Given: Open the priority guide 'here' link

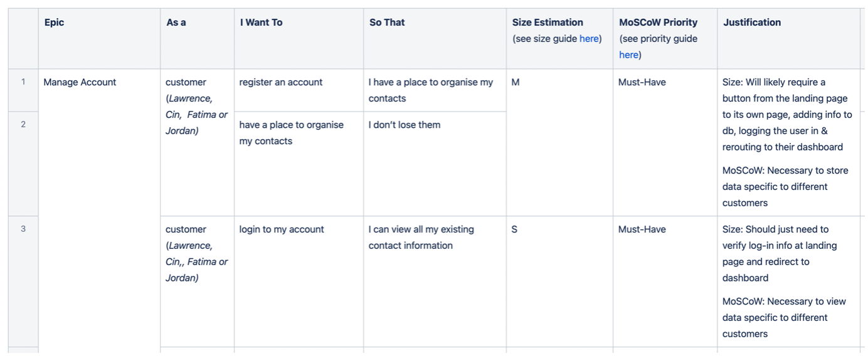Looking at the screenshot, I should click(x=628, y=55).
